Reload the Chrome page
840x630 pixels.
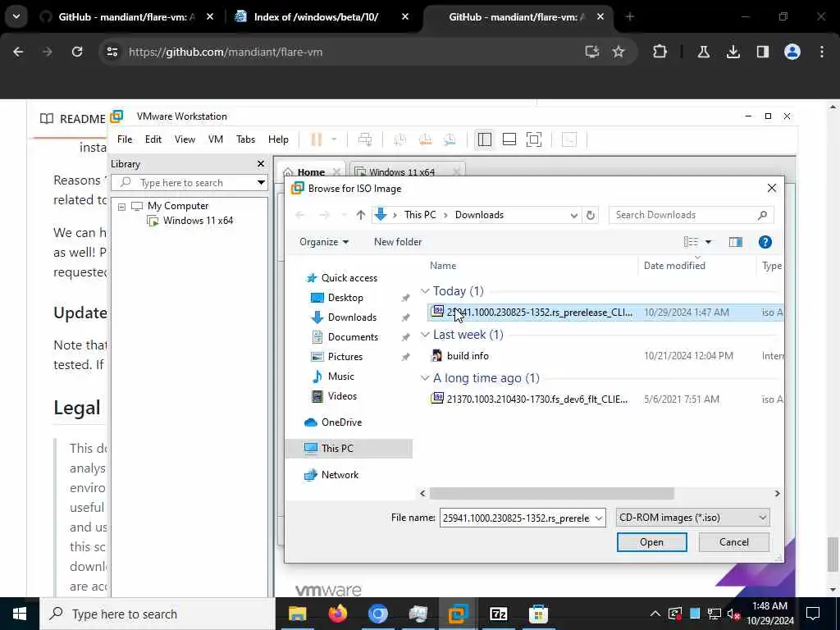tap(77, 52)
